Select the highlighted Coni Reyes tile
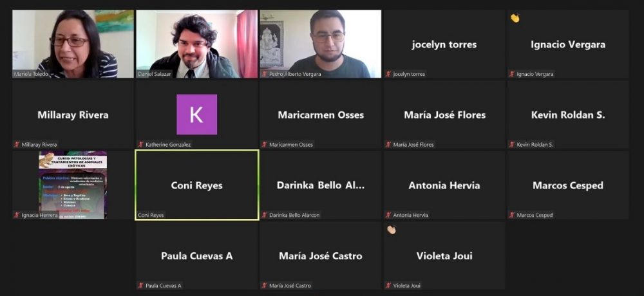 [197, 185]
